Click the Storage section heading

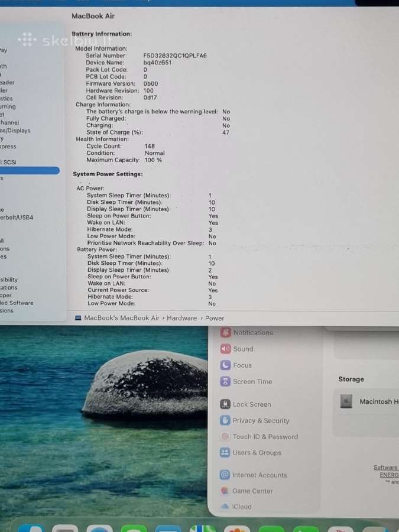(x=351, y=379)
